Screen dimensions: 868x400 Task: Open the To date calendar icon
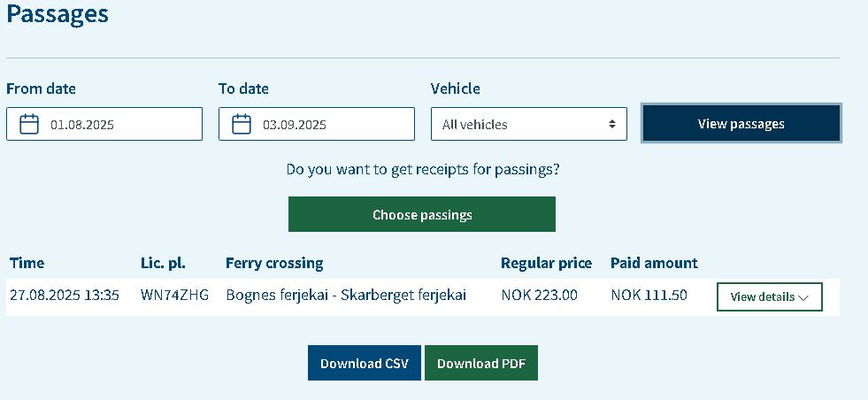click(x=242, y=124)
